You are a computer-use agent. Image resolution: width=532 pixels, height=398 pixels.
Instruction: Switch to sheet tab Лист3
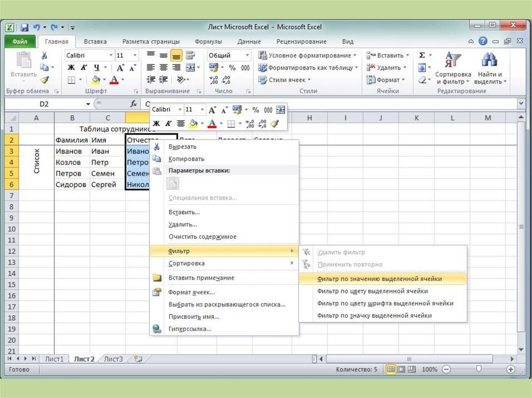(x=113, y=359)
